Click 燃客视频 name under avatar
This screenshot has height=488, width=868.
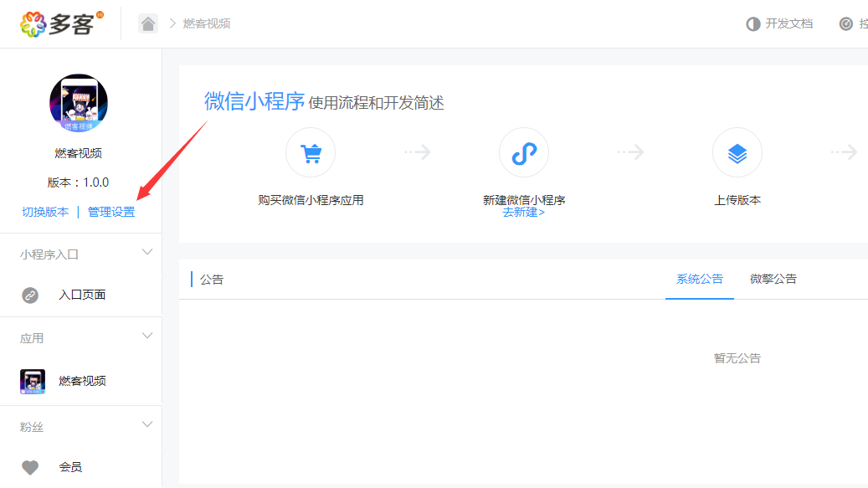pos(78,153)
